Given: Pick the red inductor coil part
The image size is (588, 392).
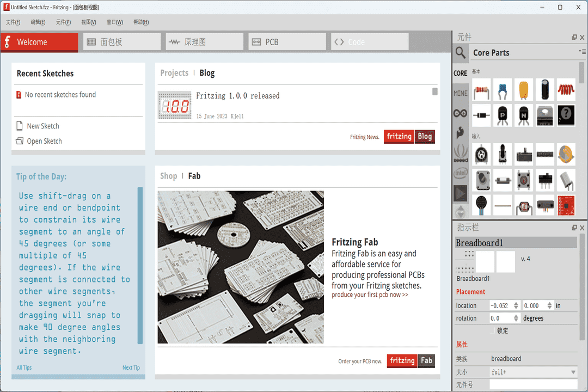Looking at the screenshot, I should click(x=566, y=89).
